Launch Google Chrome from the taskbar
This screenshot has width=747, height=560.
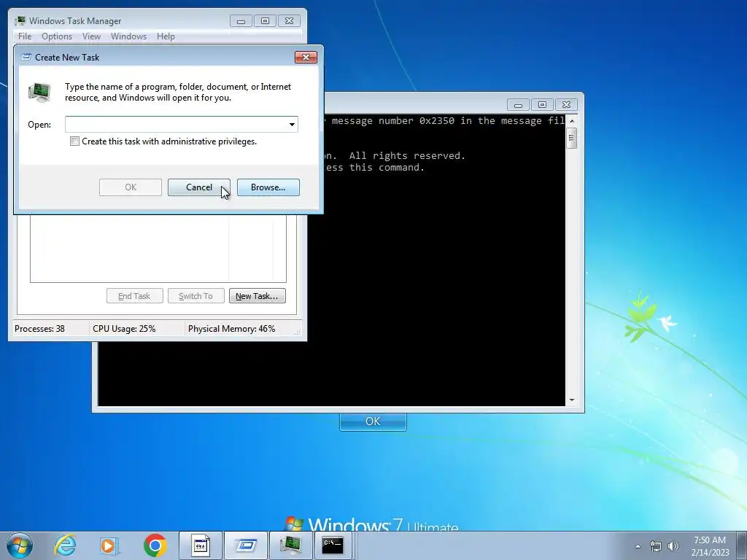(x=155, y=545)
